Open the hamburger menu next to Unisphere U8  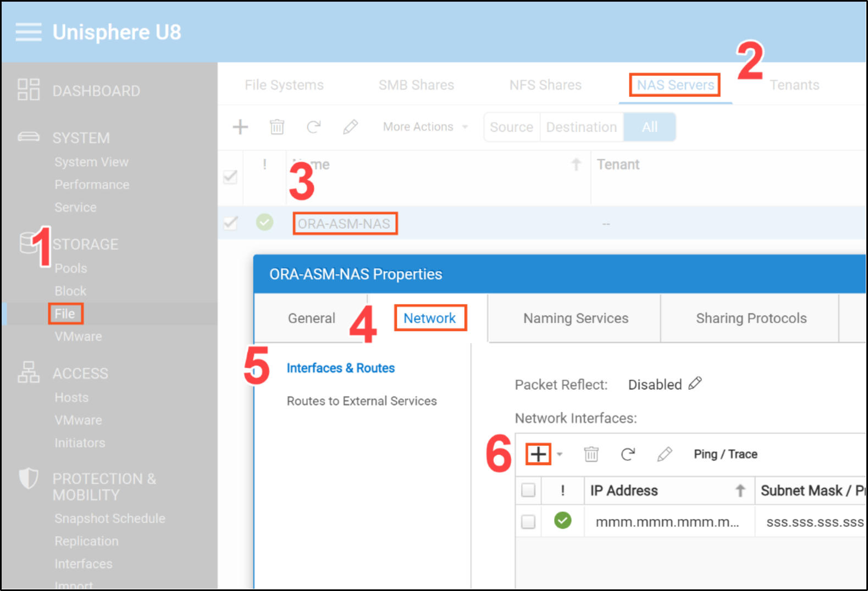[29, 32]
